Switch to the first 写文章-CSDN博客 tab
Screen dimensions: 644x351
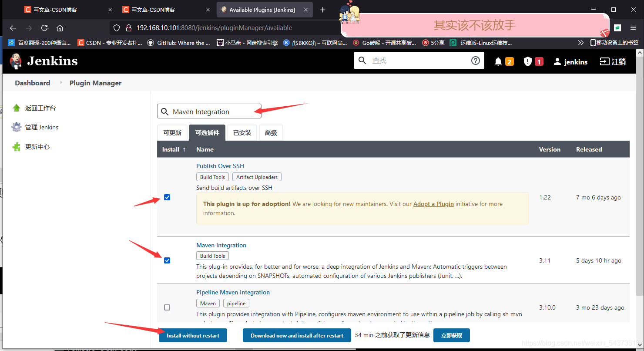coord(68,10)
